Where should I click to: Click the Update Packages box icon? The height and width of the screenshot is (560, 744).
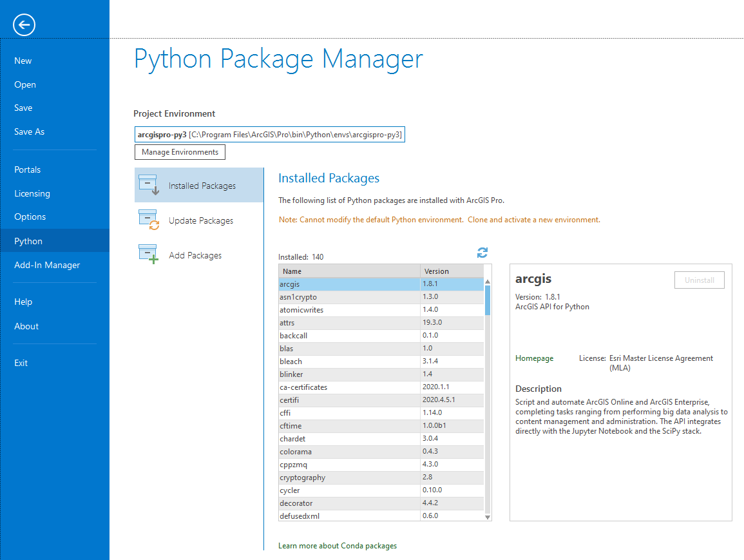point(149,220)
